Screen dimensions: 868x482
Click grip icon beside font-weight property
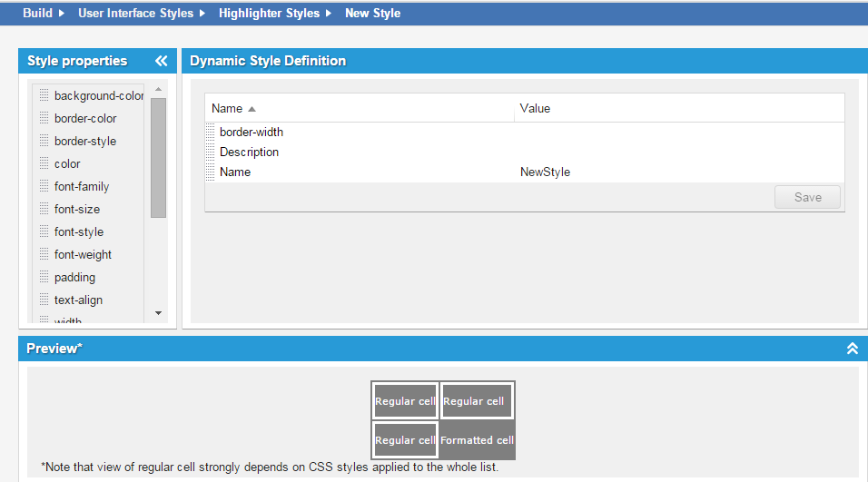[44, 254]
